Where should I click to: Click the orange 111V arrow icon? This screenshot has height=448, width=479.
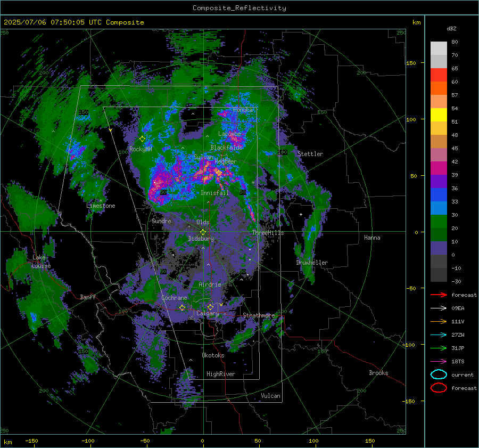[439, 321]
